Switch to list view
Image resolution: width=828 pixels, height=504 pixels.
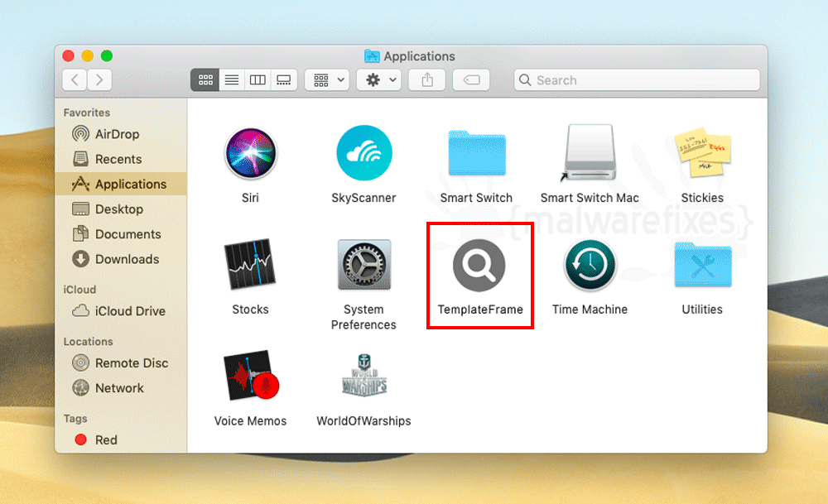click(232, 80)
